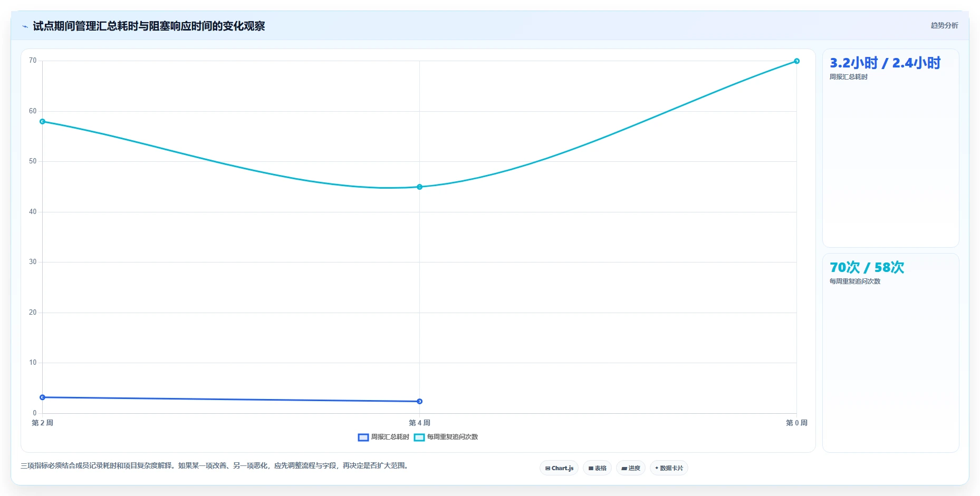Click the y-axis label 50
The height and width of the screenshot is (496, 980).
33,161
